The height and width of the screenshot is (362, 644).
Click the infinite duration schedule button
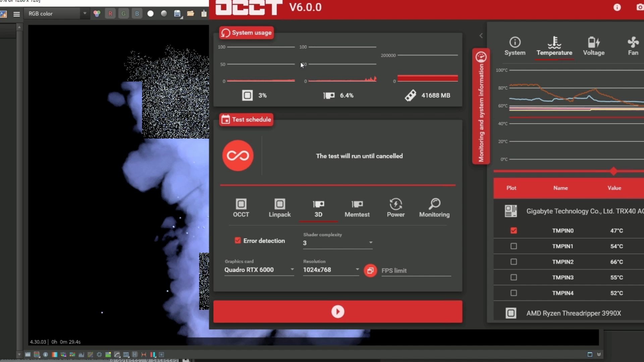point(238,156)
